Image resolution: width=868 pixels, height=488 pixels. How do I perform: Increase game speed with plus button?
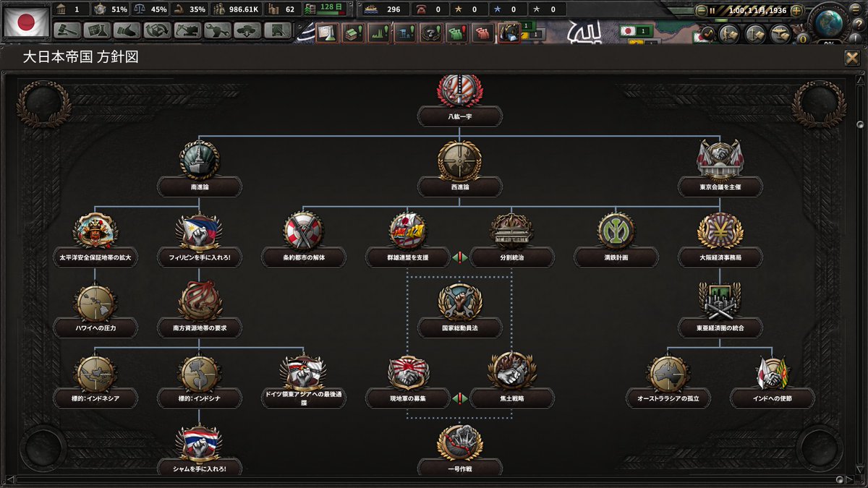[796, 10]
